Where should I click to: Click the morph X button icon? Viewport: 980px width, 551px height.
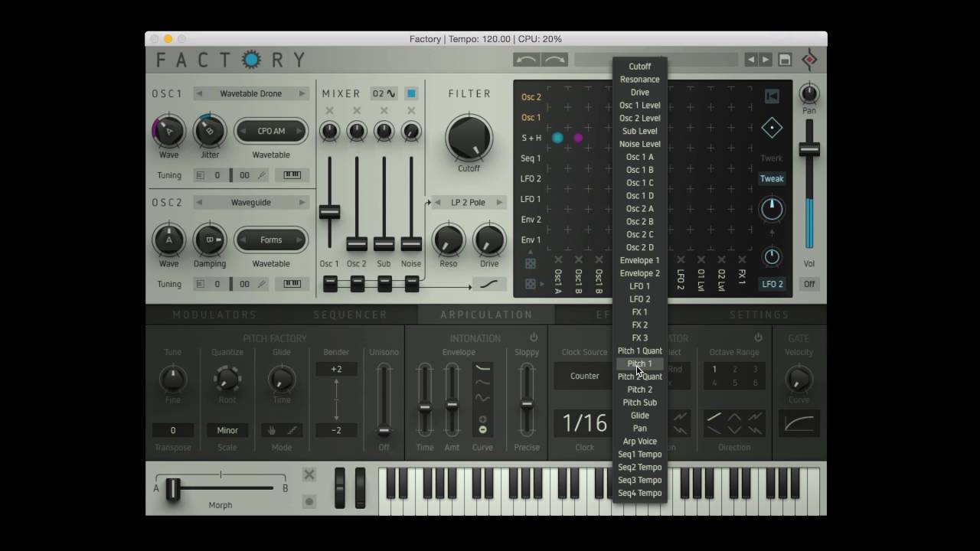point(309,475)
